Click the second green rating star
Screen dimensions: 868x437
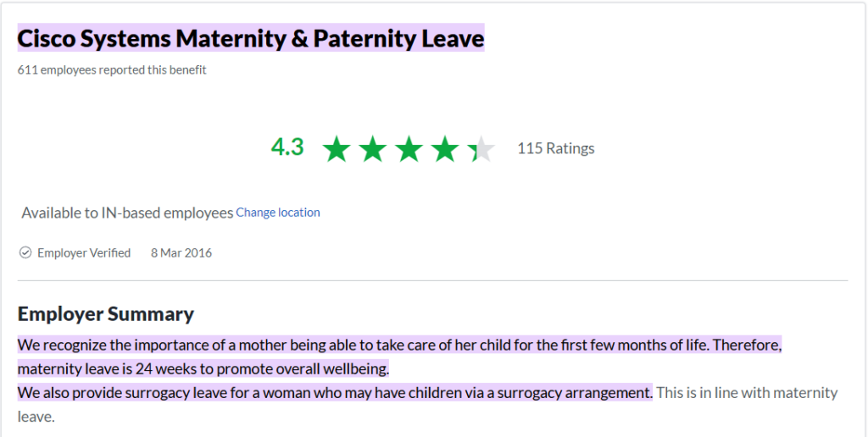[373, 149]
